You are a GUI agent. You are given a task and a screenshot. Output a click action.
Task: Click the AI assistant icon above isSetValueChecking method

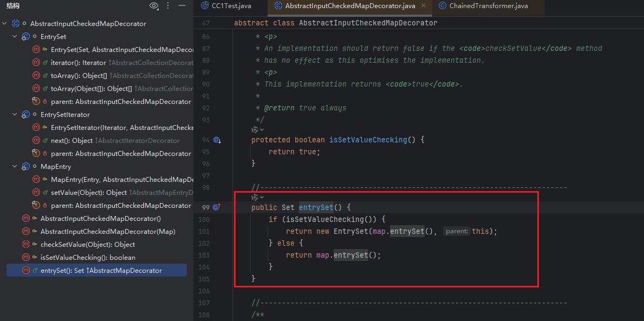click(x=255, y=130)
